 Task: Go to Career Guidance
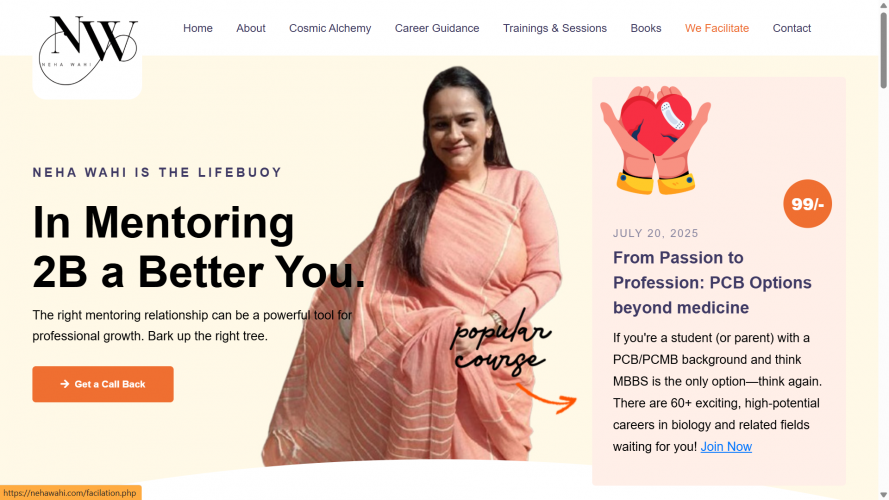pos(437,28)
